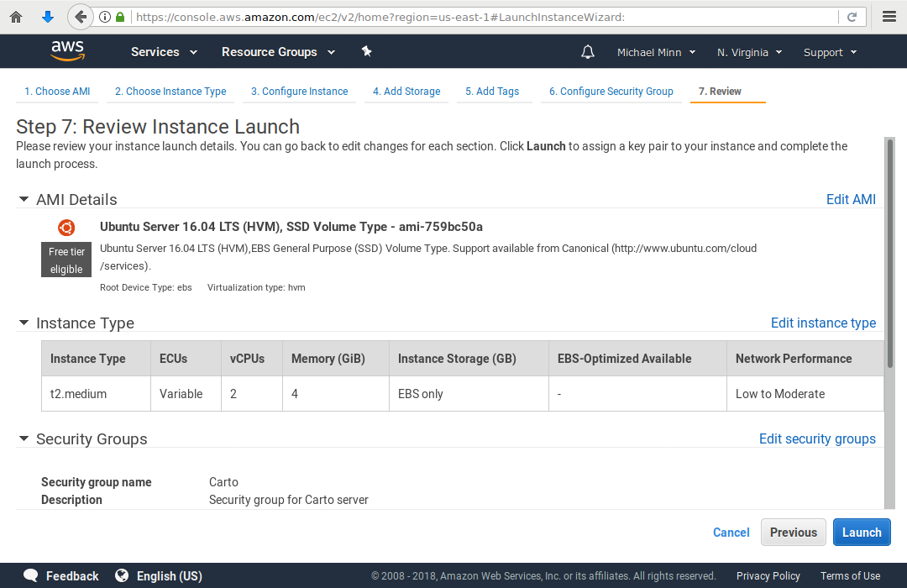Collapse the AMI Details section
This screenshot has width=907, height=588.
tap(24, 200)
